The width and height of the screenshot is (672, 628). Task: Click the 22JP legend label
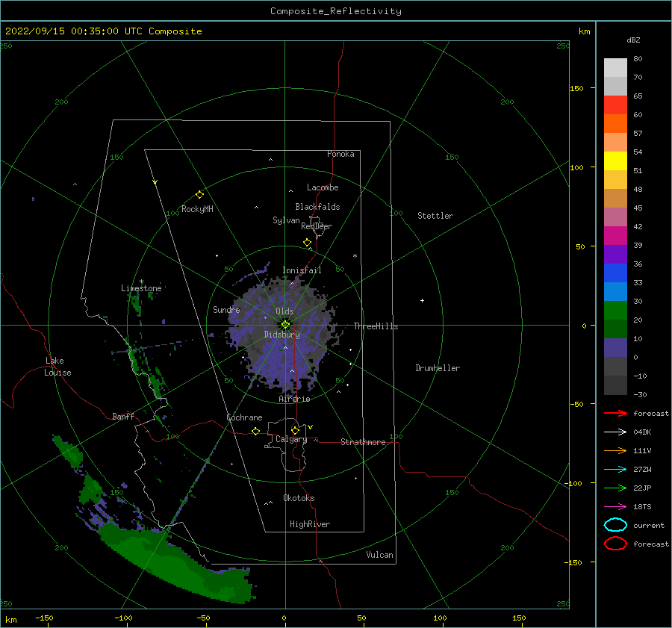[x=642, y=488]
